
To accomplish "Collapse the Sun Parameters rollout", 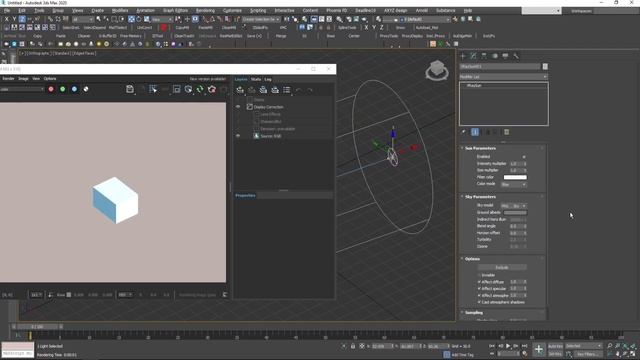I will (480, 148).
